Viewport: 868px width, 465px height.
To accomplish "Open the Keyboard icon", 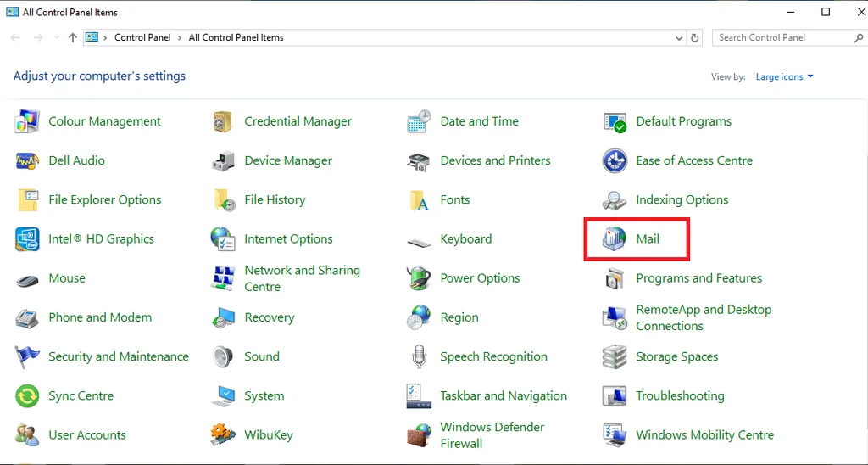I will click(419, 242).
